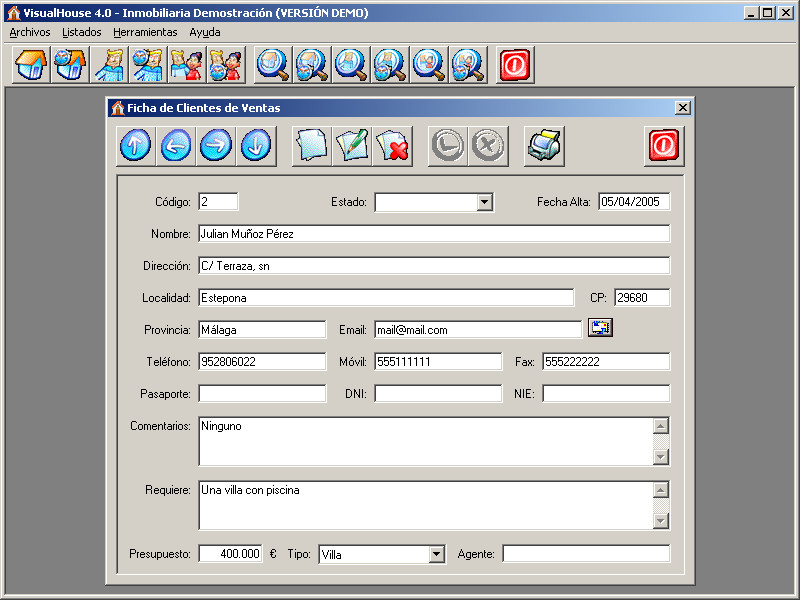Screen dimensions: 800x600
Task: Go to first record with up arrow
Action: [x=135, y=146]
